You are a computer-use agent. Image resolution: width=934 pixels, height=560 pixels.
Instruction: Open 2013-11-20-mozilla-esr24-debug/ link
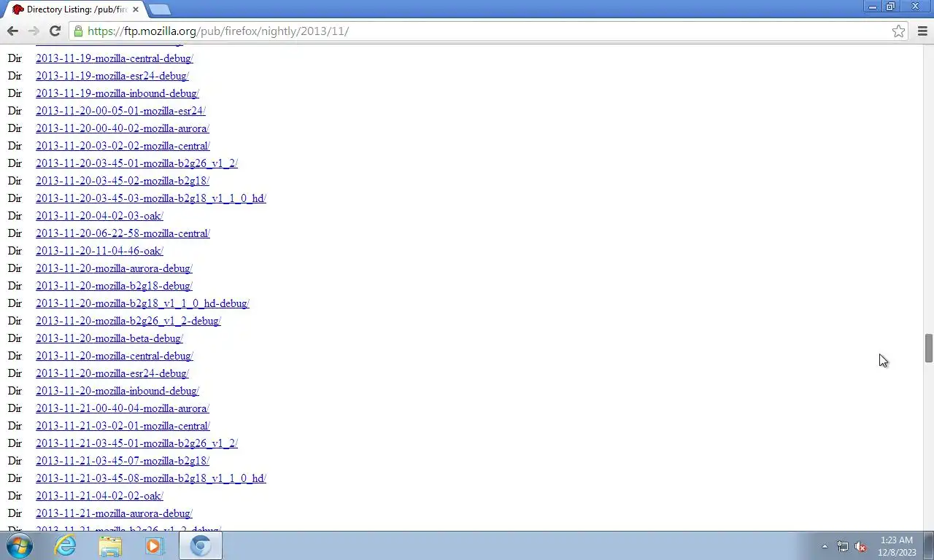tap(112, 373)
